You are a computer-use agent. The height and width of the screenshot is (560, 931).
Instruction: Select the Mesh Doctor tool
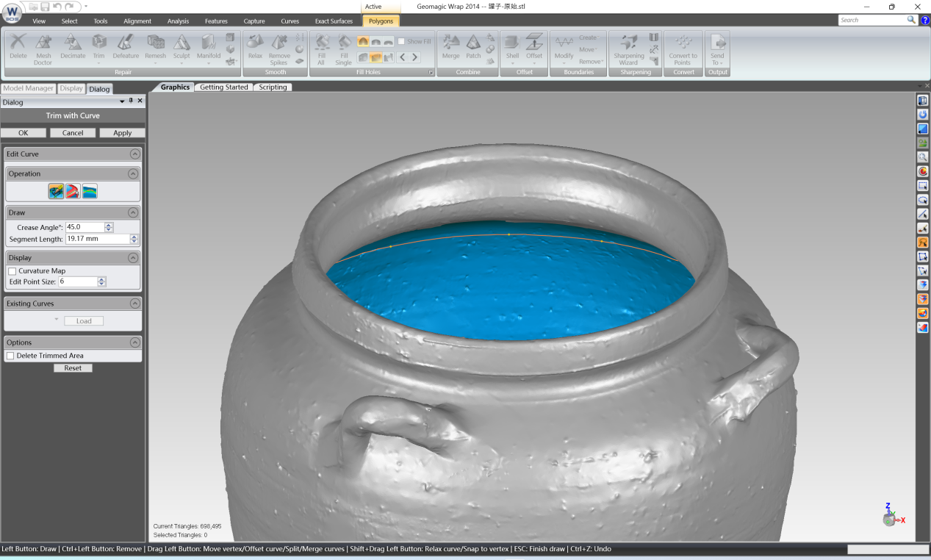pyautogui.click(x=43, y=50)
